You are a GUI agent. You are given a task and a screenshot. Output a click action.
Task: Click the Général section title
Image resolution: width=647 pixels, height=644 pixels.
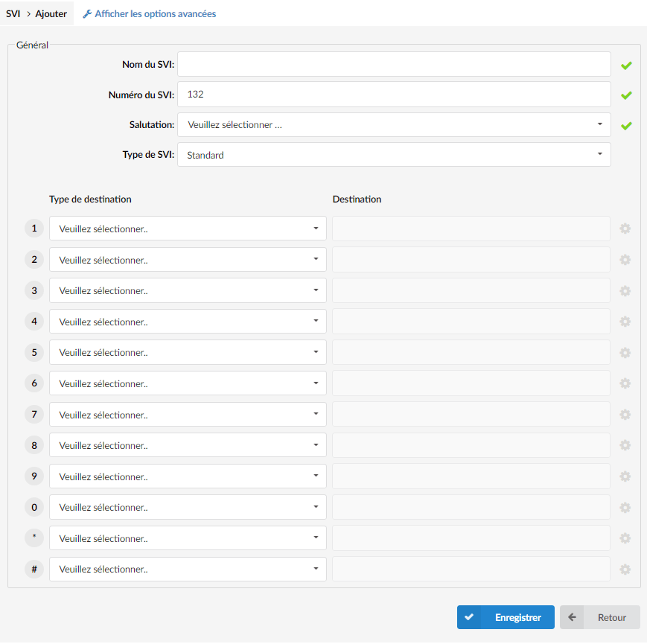coord(32,45)
